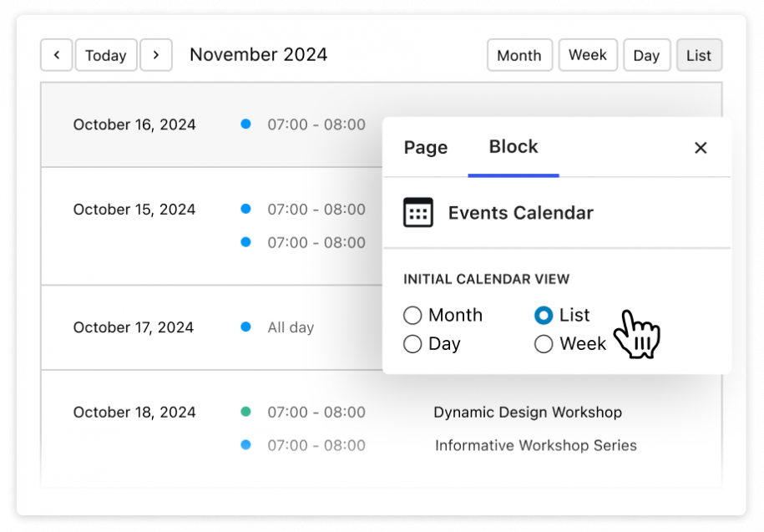Click the previous navigation chevron

tap(56, 54)
